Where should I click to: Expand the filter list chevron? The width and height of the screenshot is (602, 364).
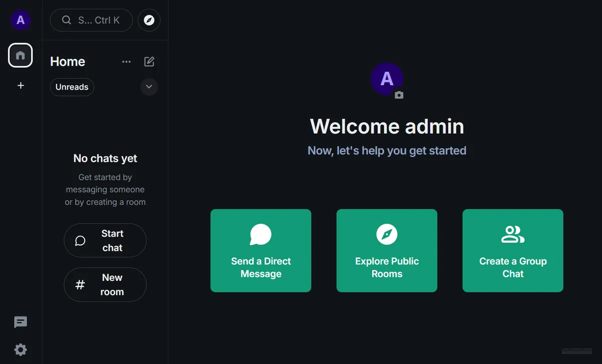149,87
